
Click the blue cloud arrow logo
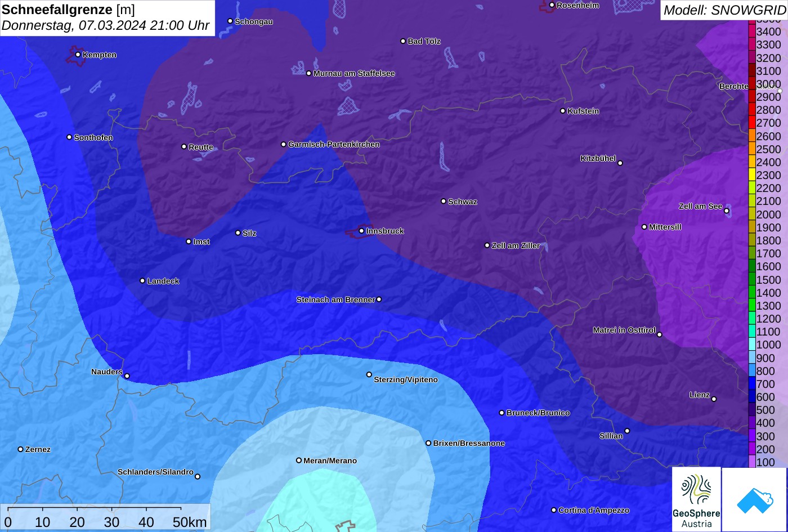click(754, 499)
